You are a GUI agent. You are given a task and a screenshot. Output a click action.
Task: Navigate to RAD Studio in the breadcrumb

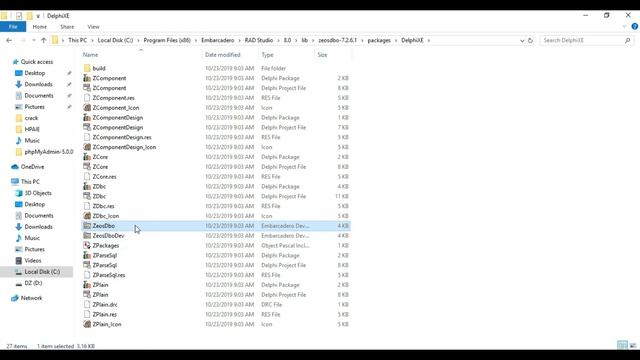pos(259,40)
